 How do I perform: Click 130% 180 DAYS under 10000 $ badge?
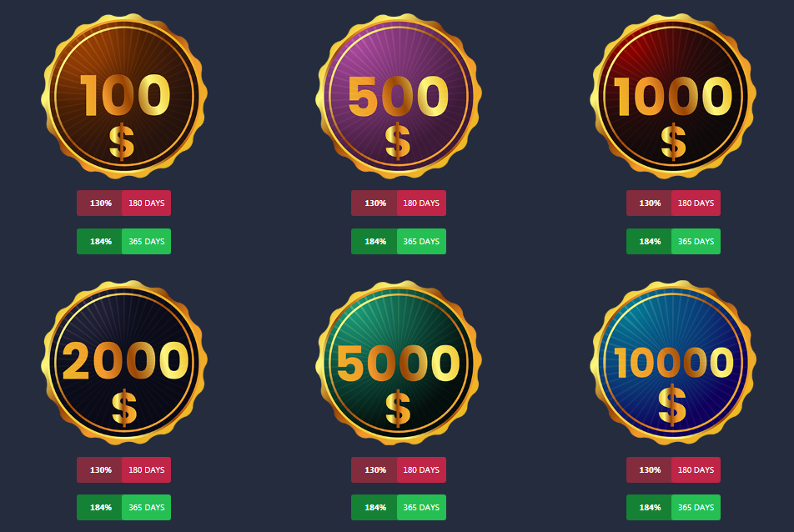pyautogui.click(x=673, y=469)
